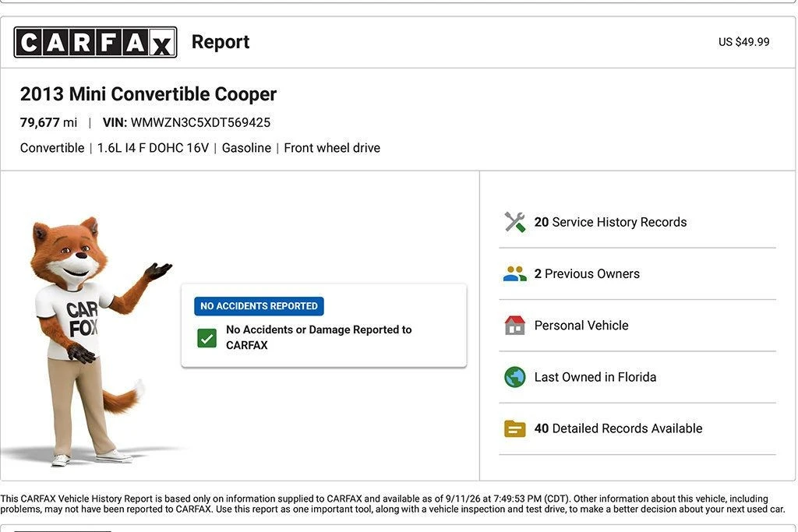Click the NO ACCIDENTS REPORTED badge
The height and width of the screenshot is (532, 798).
pyautogui.click(x=259, y=306)
